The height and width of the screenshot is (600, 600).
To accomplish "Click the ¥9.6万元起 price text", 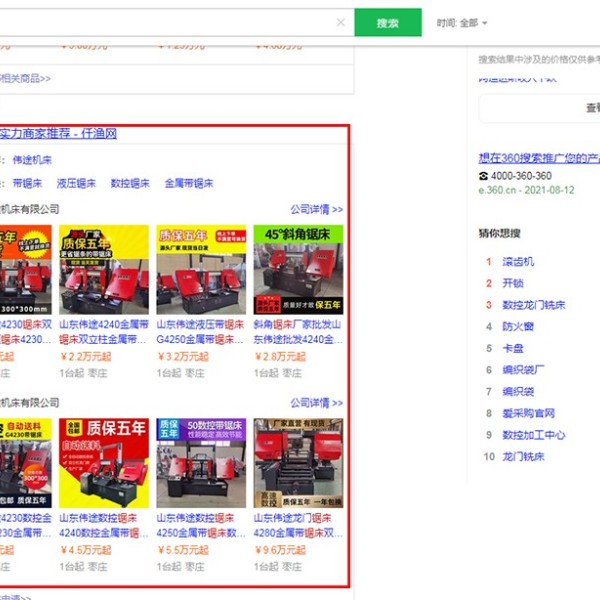I will 280,550.
